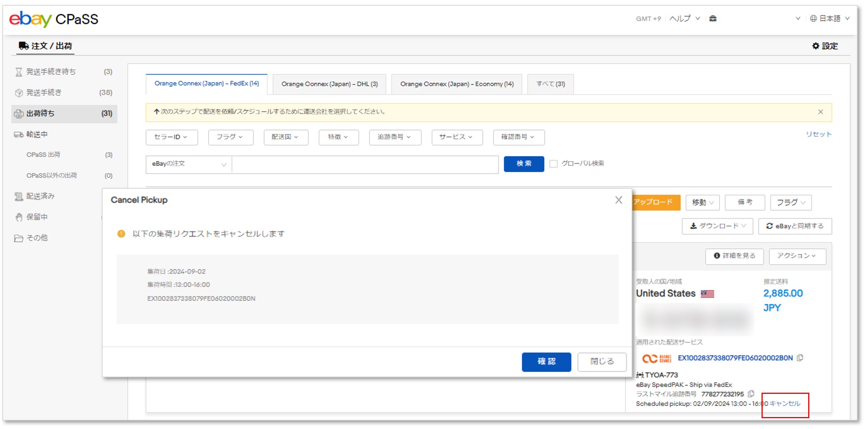Image resolution: width=868 pixels, height=429 pixels.
Task: Click the order search text field
Action: coord(365,164)
